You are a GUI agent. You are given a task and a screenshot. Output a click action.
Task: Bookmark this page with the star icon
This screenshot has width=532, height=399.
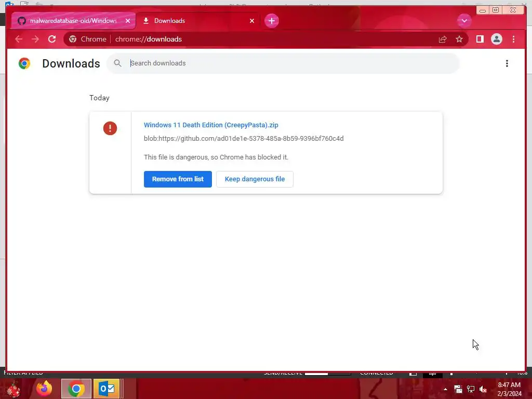pos(459,39)
